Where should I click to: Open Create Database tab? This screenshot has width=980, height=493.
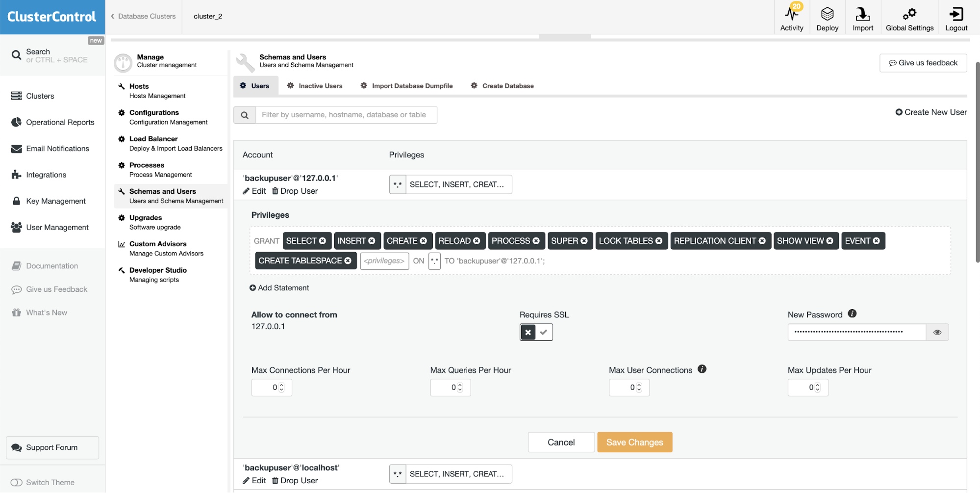(x=502, y=86)
